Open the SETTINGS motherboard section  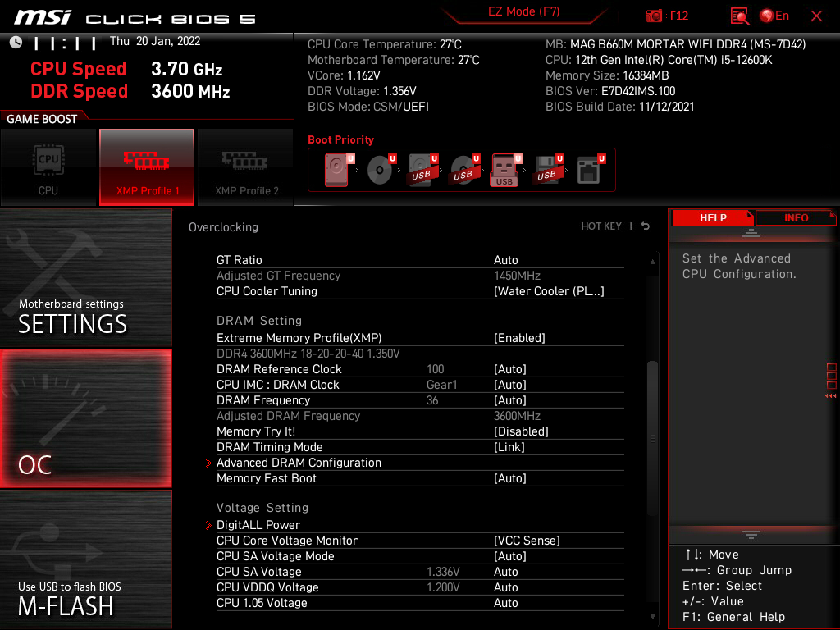click(x=85, y=277)
